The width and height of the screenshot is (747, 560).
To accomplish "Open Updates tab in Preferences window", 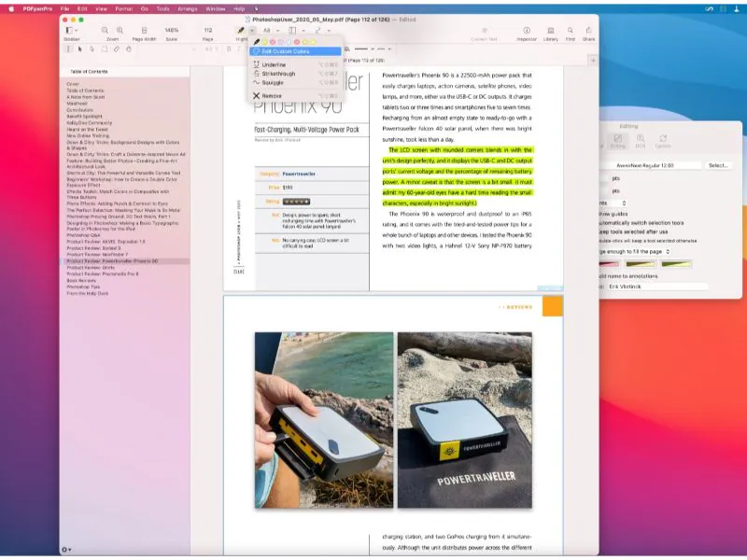I will 663,141.
